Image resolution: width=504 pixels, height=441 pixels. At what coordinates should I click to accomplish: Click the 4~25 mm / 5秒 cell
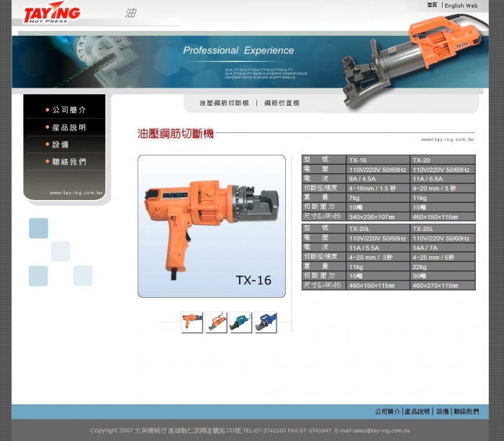coord(443,258)
